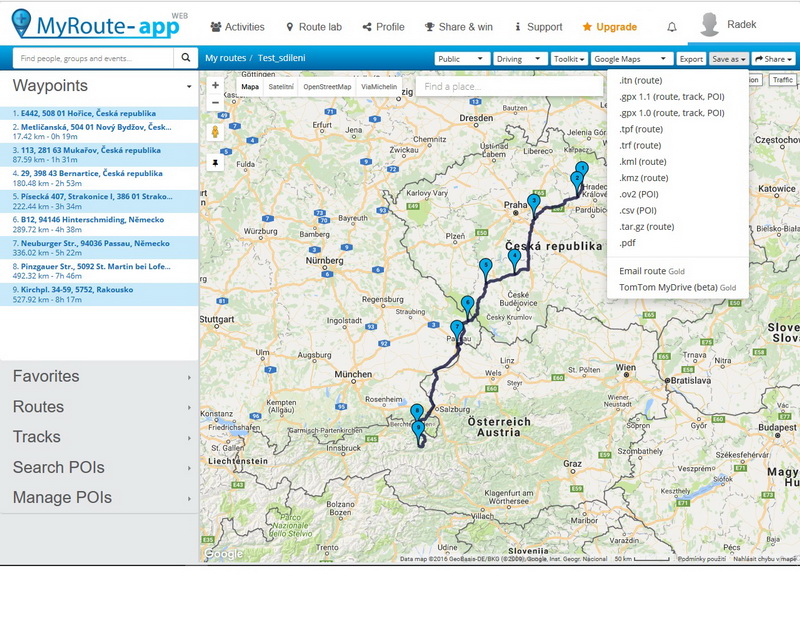800x640 pixels.
Task: Click the search magnifier button
Action: 186,59
